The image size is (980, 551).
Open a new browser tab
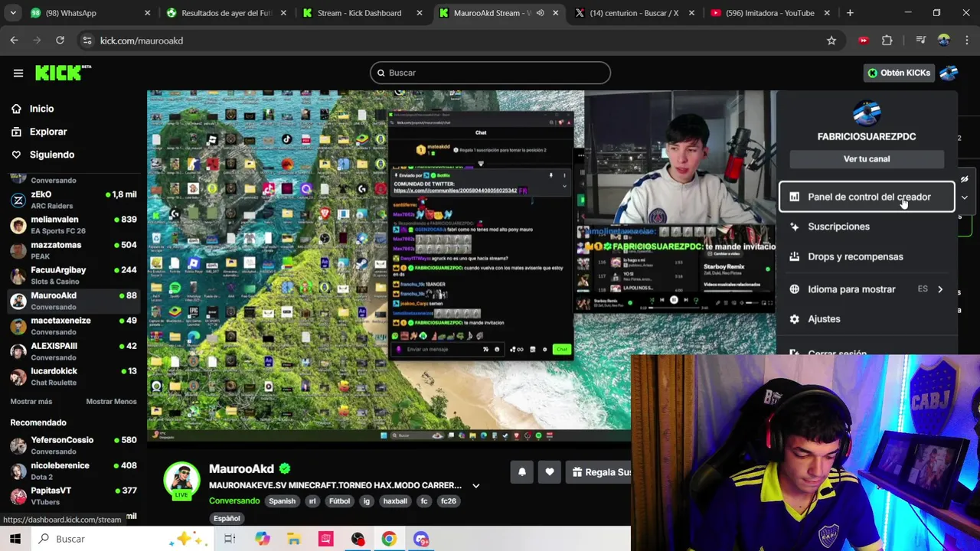click(x=850, y=13)
